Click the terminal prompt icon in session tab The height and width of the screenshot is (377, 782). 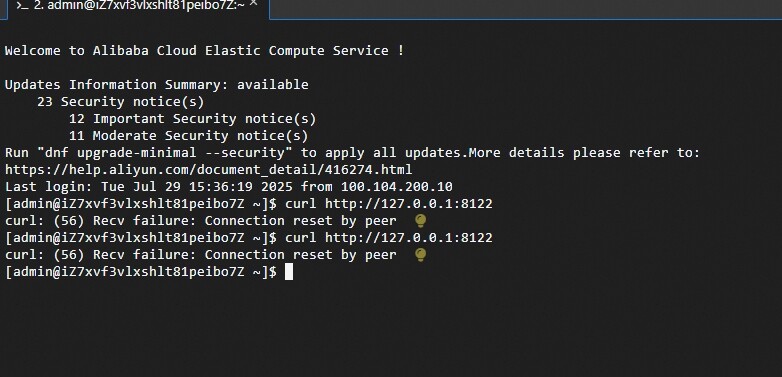coord(21,5)
